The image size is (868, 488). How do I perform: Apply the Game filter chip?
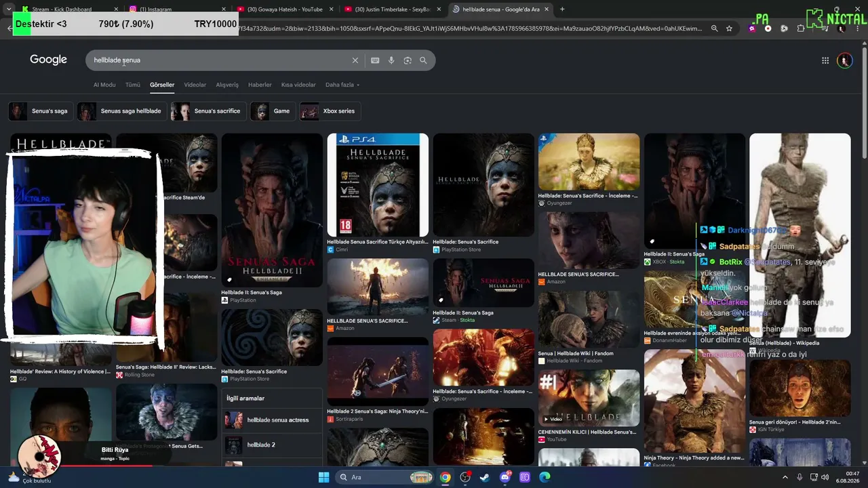pos(273,111)
